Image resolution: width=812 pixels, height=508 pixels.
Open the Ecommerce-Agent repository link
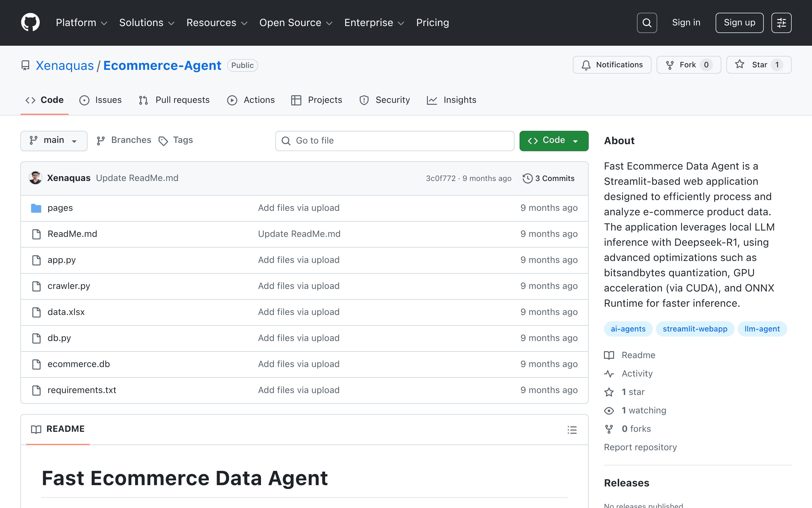pyautogui.click(x=162, y=65)
